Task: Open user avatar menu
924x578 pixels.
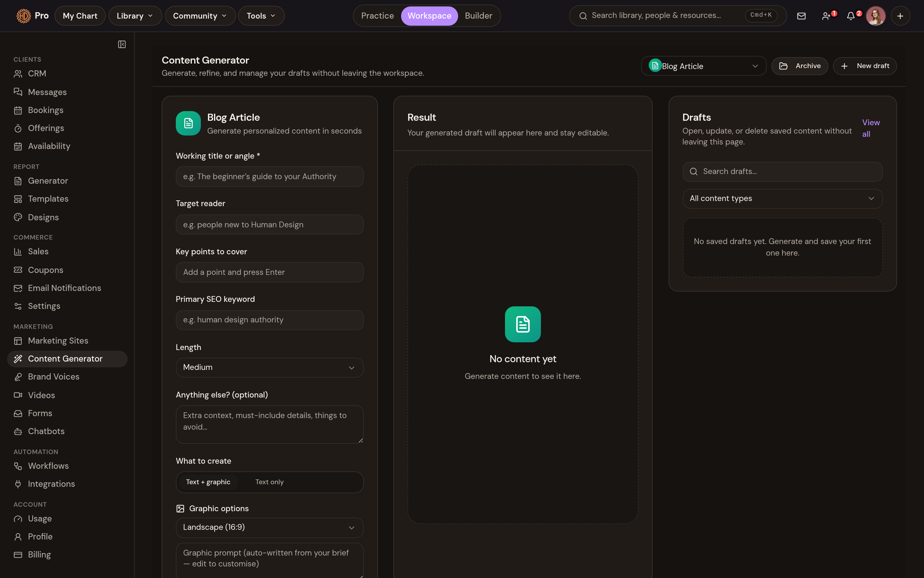Action: (x=876, y=16)
